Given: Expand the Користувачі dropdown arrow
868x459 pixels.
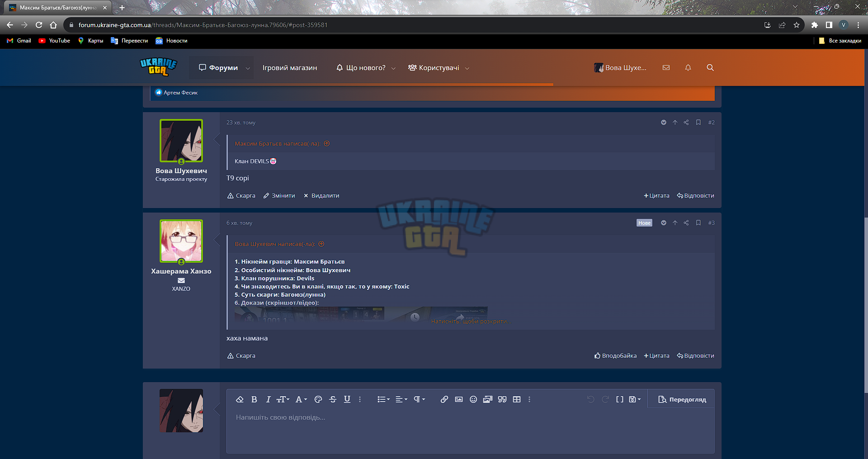Looking at the screenshot, I should pos(467,68).
